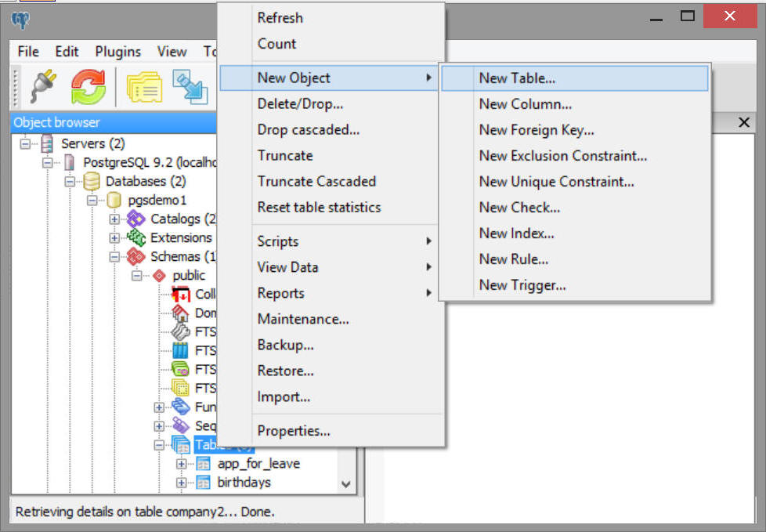Click the Domains house icon in tree

[x=181, y=313]
